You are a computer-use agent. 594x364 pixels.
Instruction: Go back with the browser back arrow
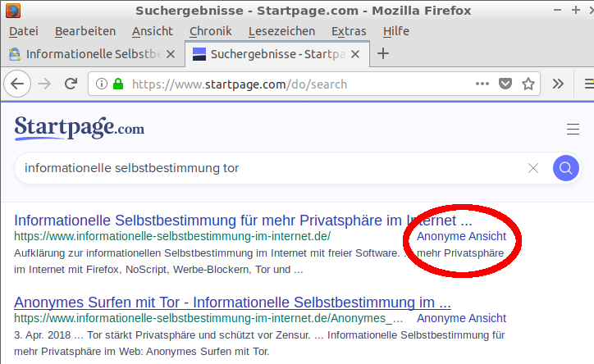click(17, 84)
